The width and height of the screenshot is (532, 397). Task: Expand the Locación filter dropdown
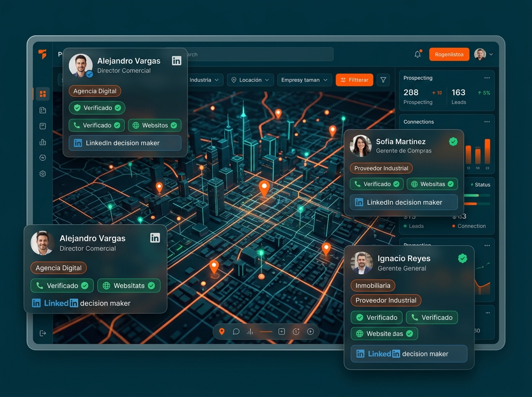[250, 80]
